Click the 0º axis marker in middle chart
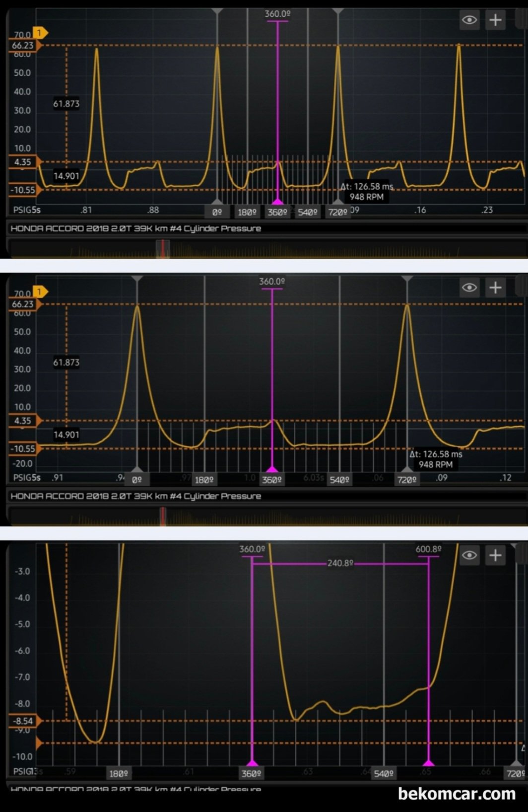 [137, 480]
